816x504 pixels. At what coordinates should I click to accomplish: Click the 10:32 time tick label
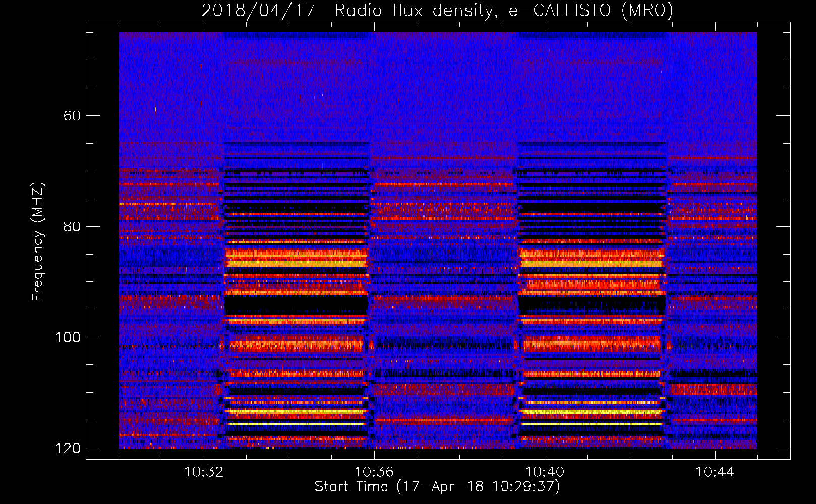[204, 472]
